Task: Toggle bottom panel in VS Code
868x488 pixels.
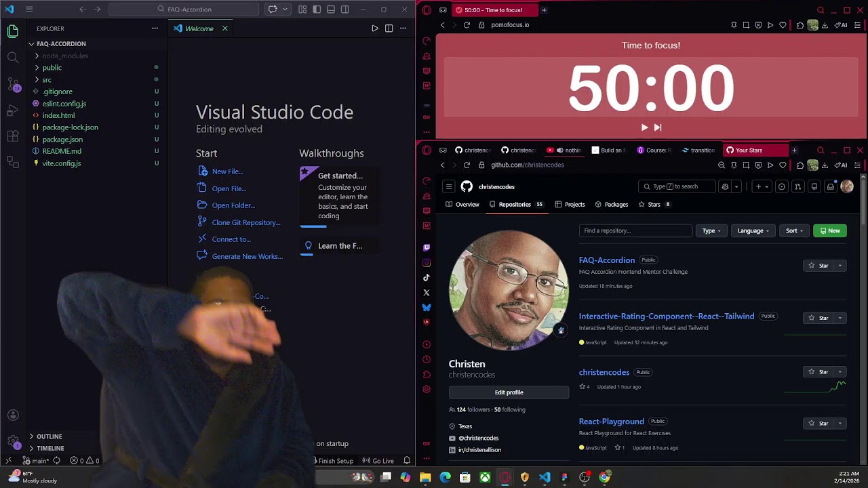Action: click(331, 9)
